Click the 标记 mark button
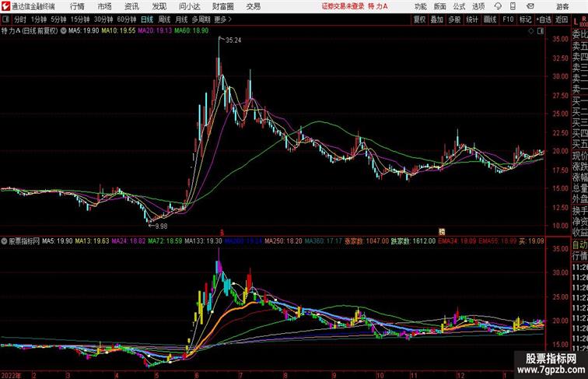The width and height of the screenshot is (588, 379). tap(525, 19)
